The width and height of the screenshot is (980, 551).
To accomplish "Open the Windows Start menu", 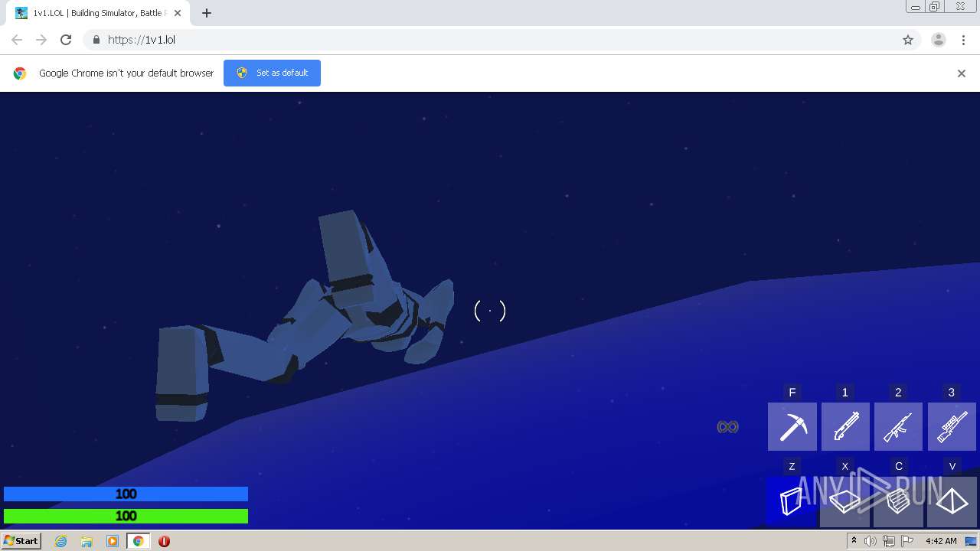I will 21,540.
